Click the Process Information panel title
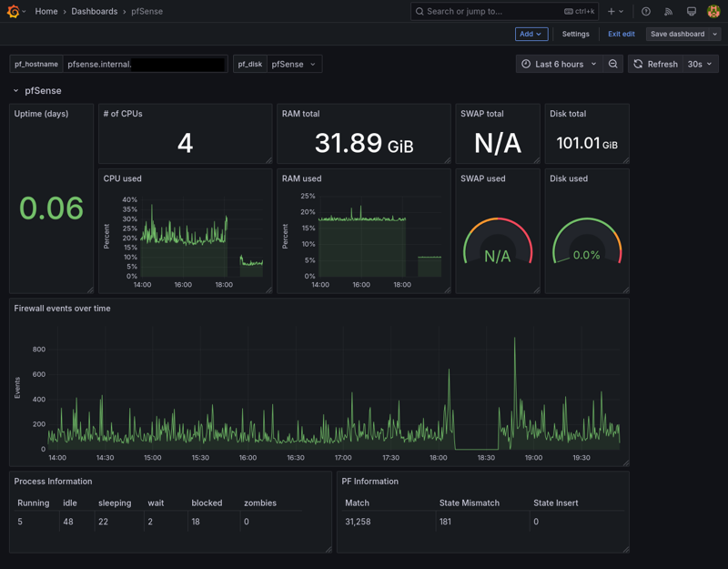Image resolution: width=728 pixels, height=569 pixels. click(x=53, y=482)
